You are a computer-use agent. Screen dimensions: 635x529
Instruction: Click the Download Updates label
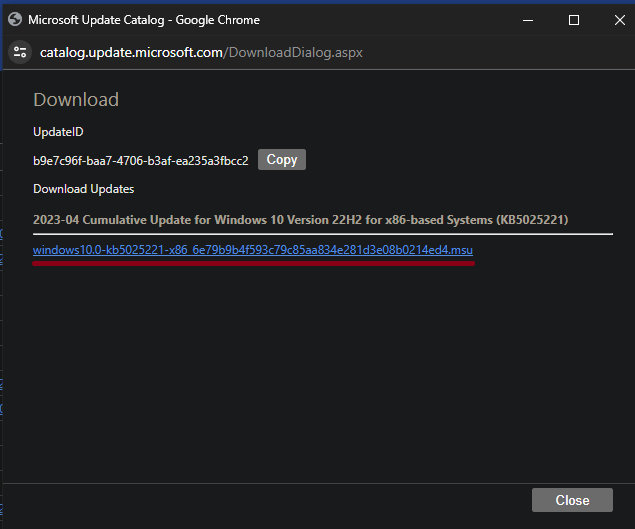tap(83, 189)
